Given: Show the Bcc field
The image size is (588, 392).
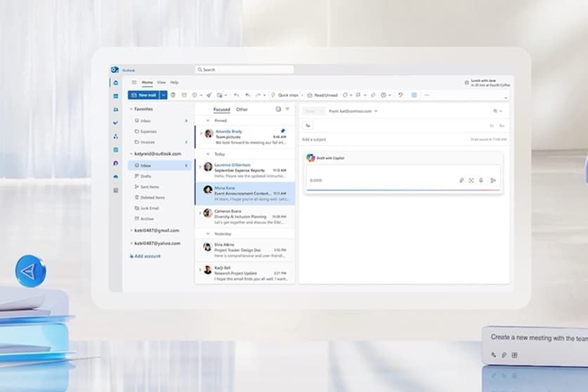Looking at the screenshot, I should point(502,126).
